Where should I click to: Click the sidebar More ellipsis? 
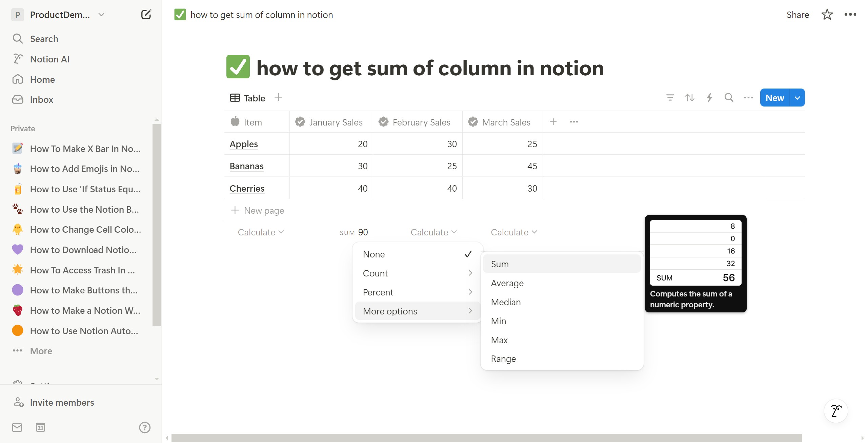[x=17, y=351]
